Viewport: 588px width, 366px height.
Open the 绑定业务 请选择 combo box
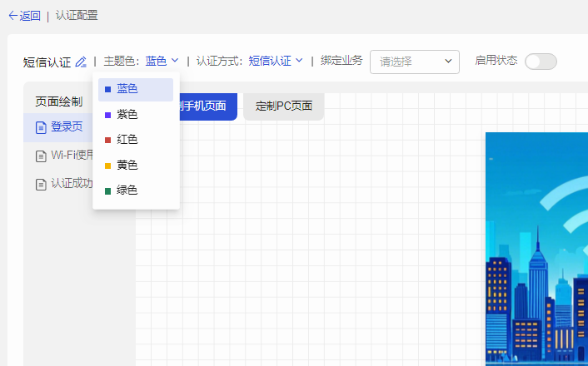pos(415,62)
